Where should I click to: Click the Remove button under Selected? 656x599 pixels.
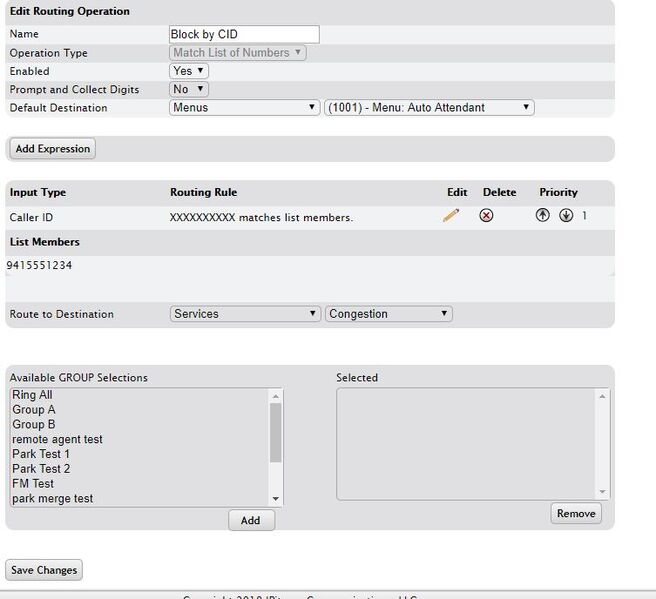pos(575,513)
